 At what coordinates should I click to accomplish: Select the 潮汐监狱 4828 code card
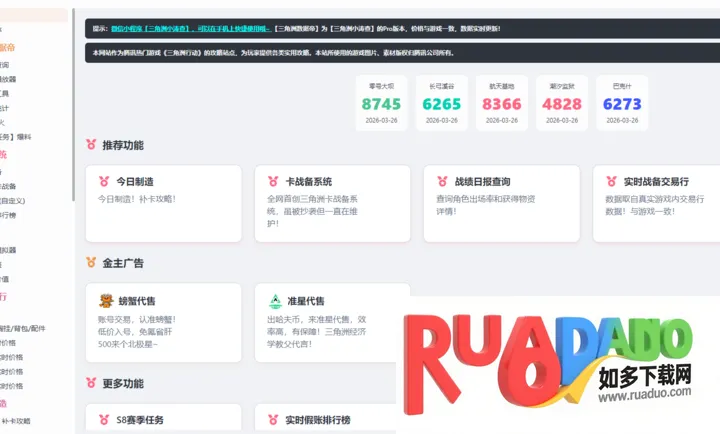[561, 103]
